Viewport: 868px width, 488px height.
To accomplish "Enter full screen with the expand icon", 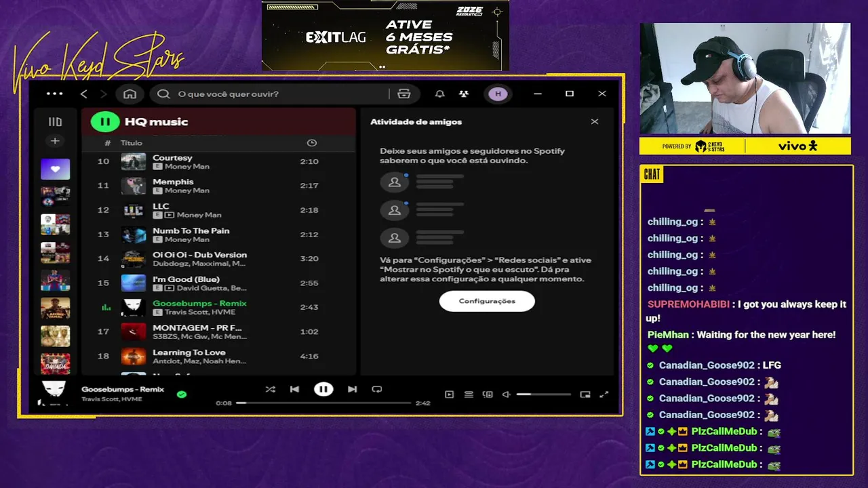I will (x=604, y=394).
